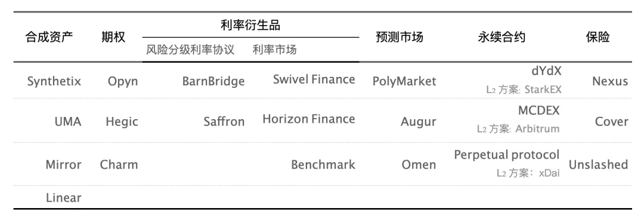Click the Synthetix entry
The height and width of the screenshot is (220, 644).
(x=54, y=81)
